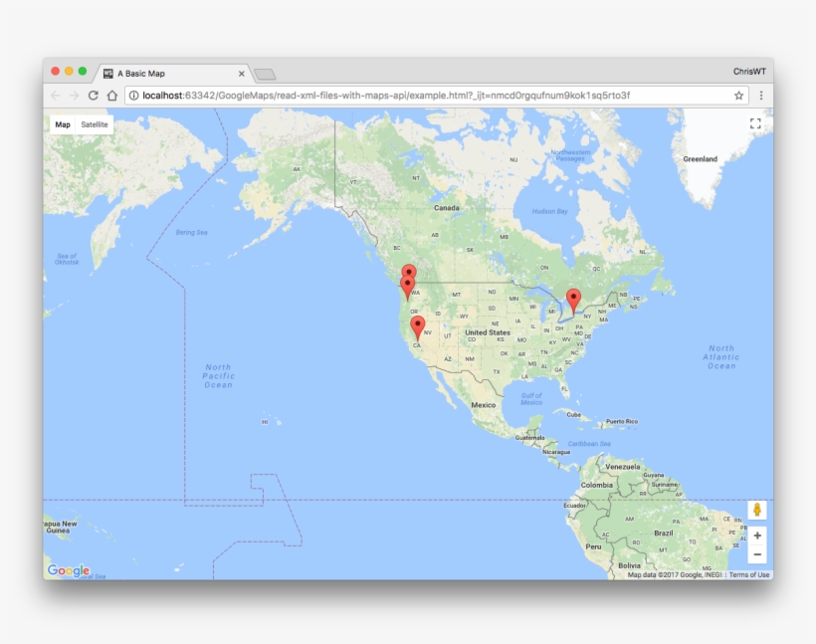Screen dimensions: 816x644
Task: Enter fullscreen using the map's fullscreen icon
Action: 755,122
